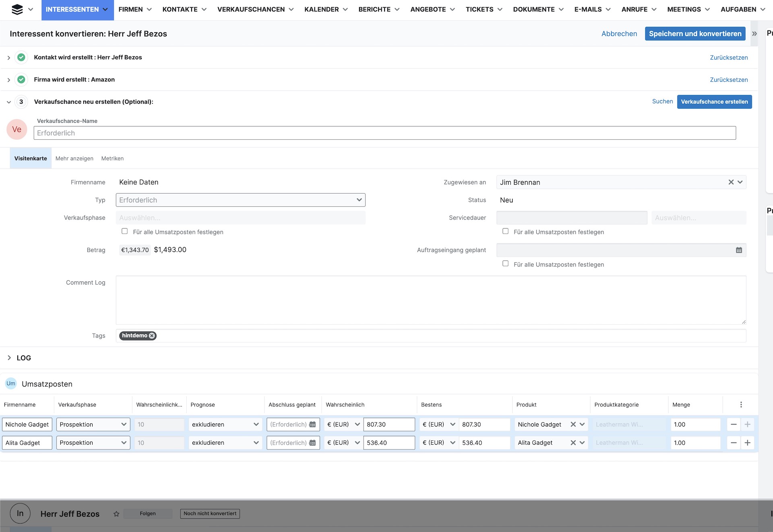The height and width of the screenshot is (532, 773).
Task: Open Auftragseingang geplant calendar picker icon
Action: click(x=739, y=250)
